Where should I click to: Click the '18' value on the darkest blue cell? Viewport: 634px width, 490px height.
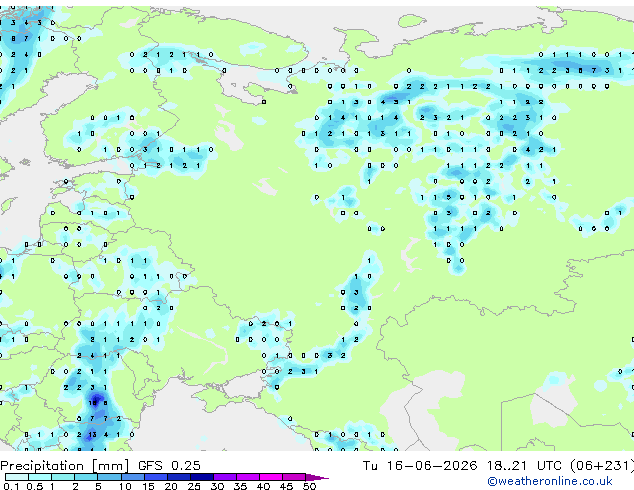point(93,402)
